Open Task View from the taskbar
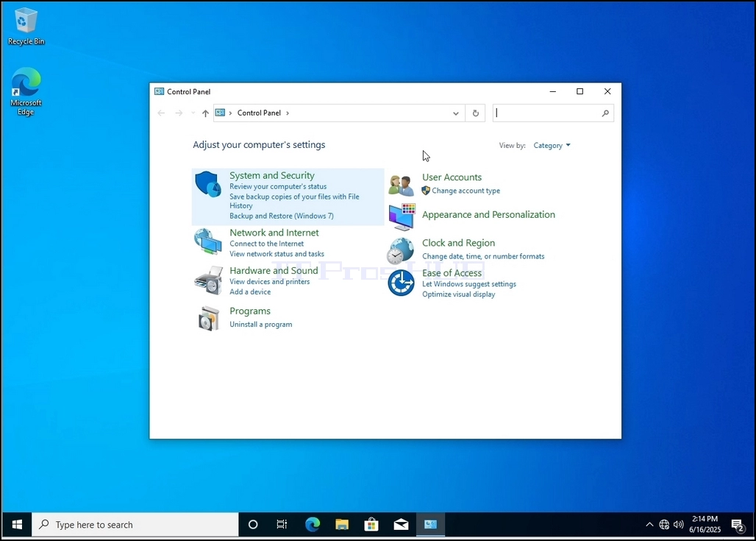This screenshot has height=541, width=756. [x=282, y=525]
